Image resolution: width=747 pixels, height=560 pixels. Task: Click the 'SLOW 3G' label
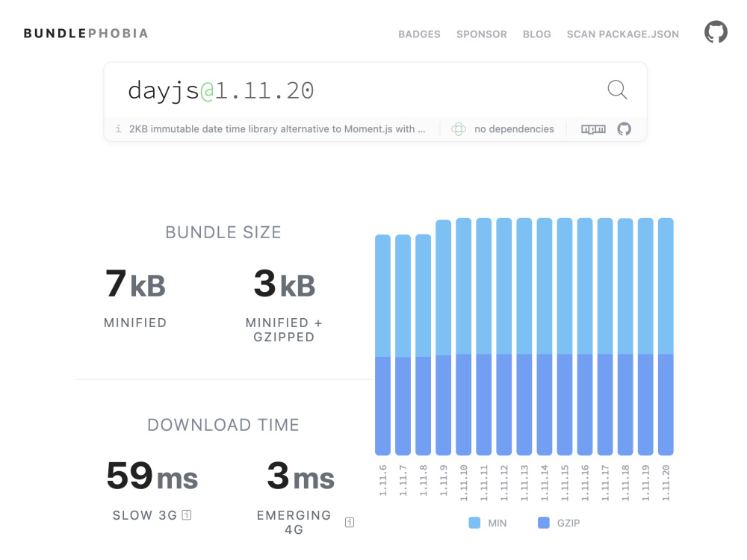click(x=145, y=515)
